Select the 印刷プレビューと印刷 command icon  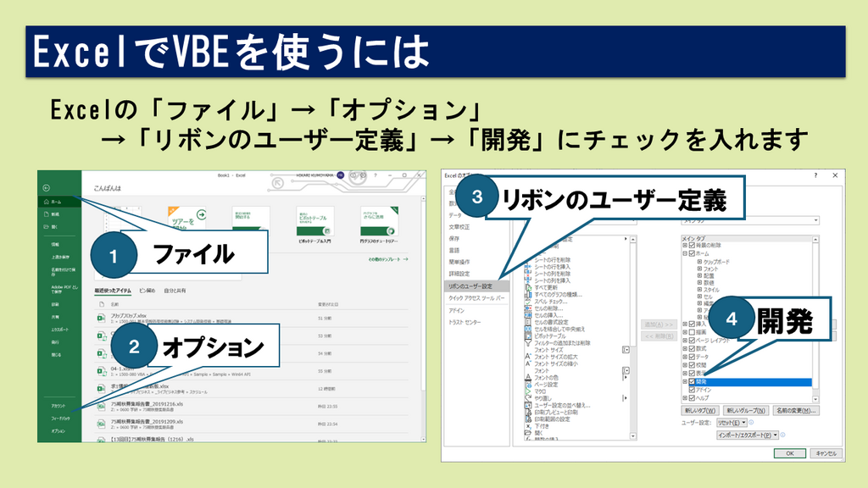click(528, 413)
